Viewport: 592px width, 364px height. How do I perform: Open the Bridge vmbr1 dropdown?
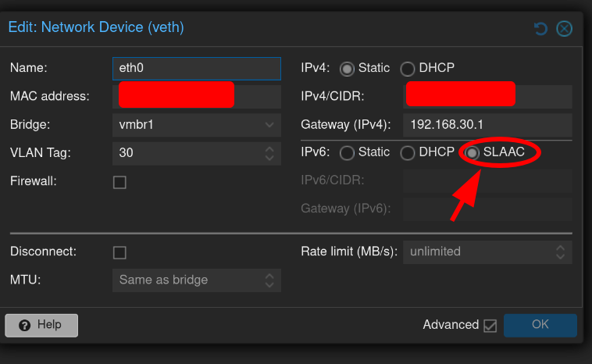coord(269,125)
